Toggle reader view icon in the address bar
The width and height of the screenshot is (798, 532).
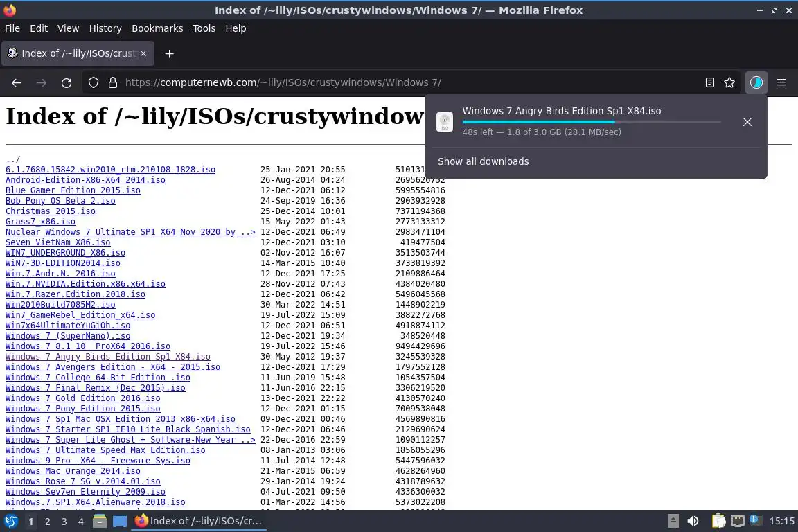(x=709, y=82)
